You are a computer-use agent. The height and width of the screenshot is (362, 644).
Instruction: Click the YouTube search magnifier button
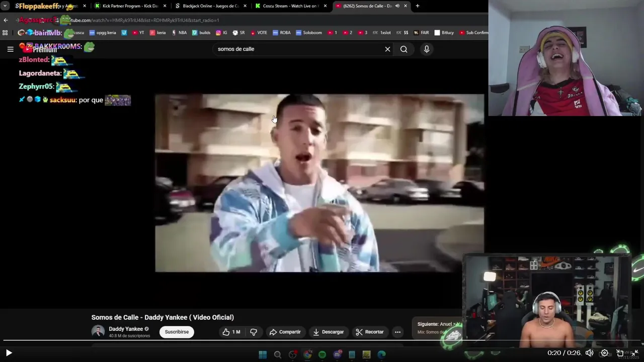(404, 49)
